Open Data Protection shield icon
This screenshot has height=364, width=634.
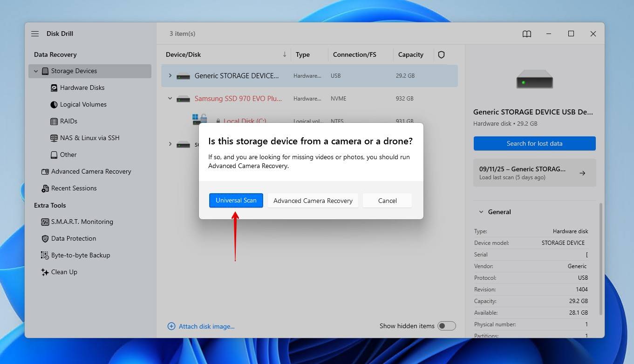coord(45,239)
